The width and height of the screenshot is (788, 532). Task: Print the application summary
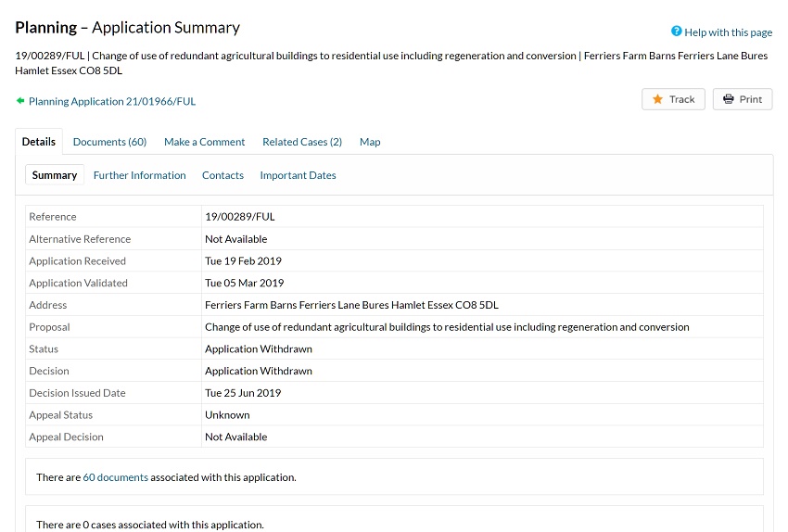tap(743, 99)
